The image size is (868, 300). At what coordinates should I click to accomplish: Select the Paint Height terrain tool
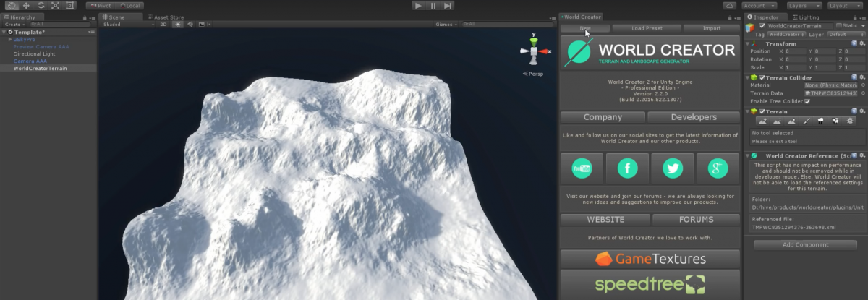click(x=777, y=120)
